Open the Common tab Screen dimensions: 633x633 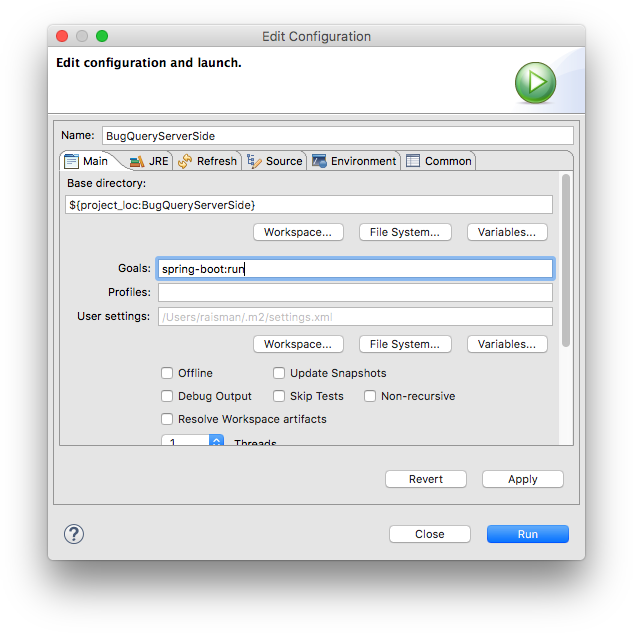click(x=438, y=161)
